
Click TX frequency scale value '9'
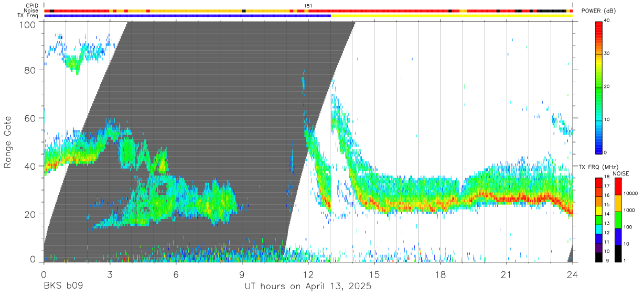click(x=607, y=260)
